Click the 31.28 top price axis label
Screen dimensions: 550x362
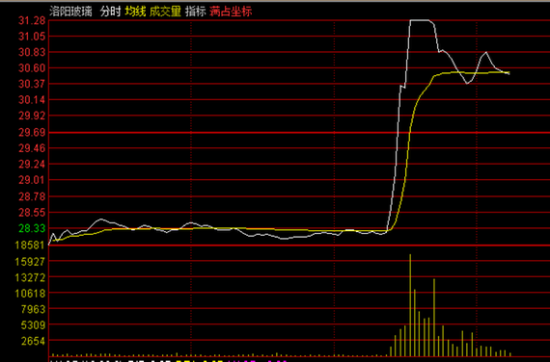tap(32, 21)
